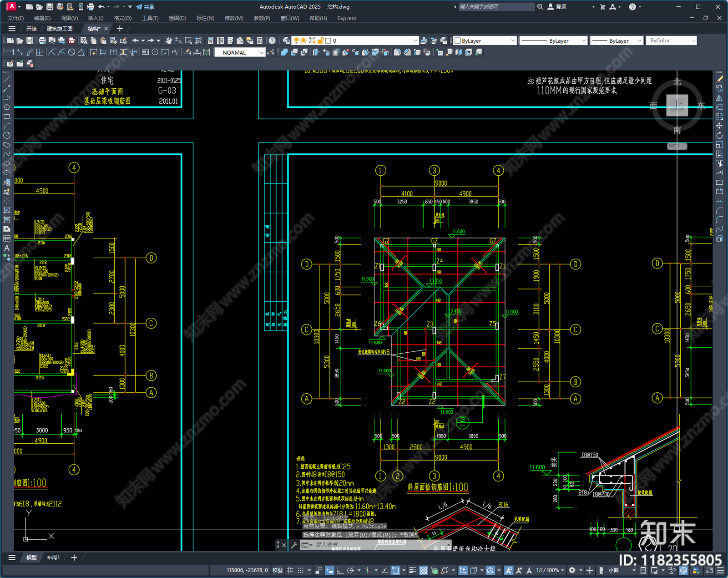Toggle grid display in status bar
Image resolution: width=728 pixels, height=578 pixels.
(290, 570)
